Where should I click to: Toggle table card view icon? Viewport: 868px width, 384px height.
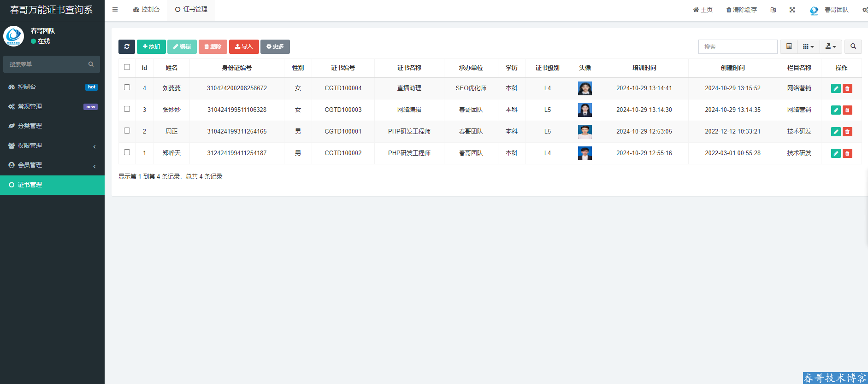[789, 47]
